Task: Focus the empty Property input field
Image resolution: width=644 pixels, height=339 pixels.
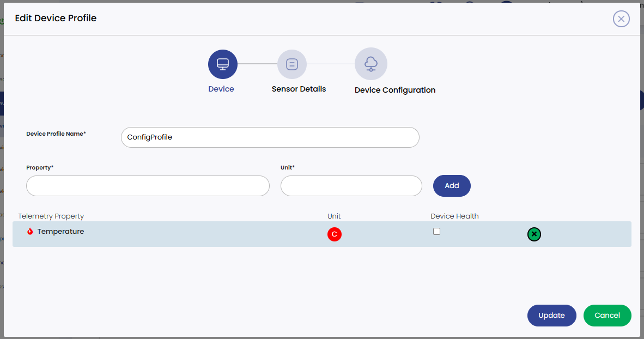Action: (x=147, y=186)
